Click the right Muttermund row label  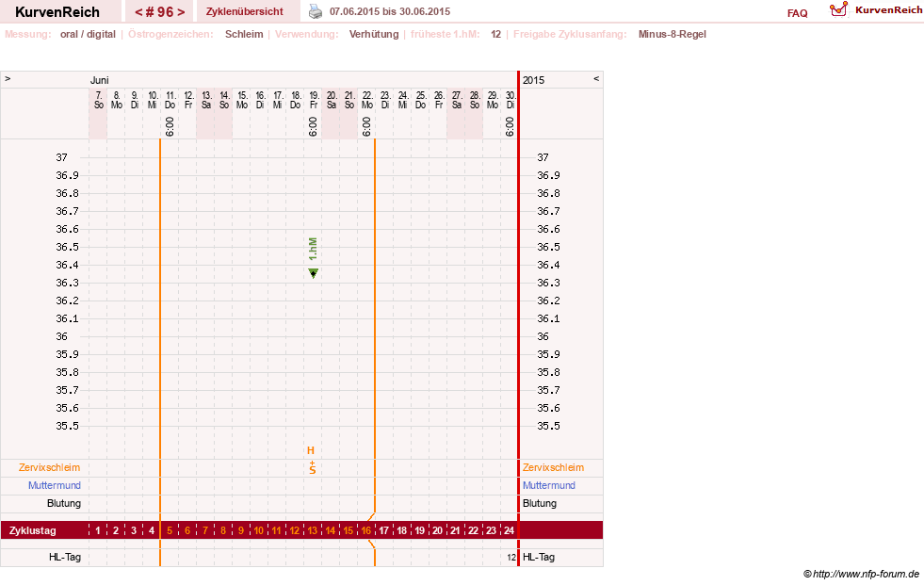[x=549, y=485]
